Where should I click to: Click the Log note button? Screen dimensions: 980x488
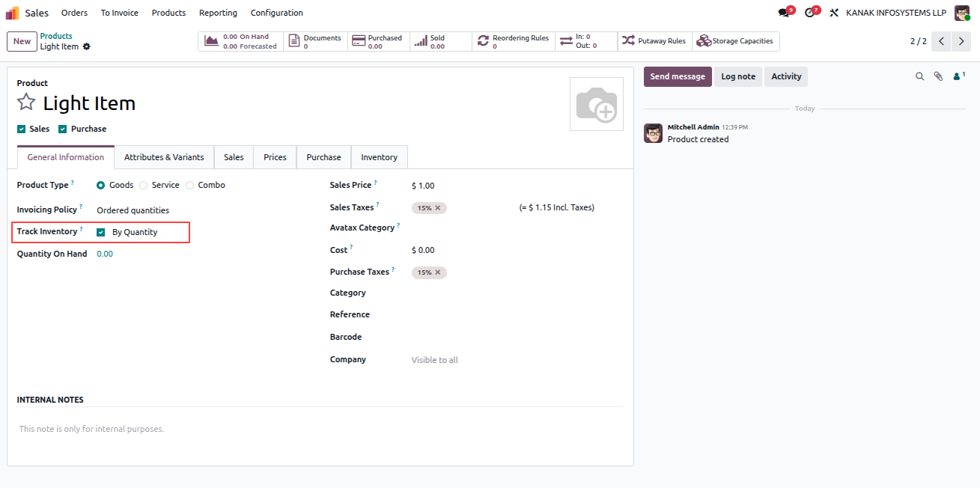point(738,76)
